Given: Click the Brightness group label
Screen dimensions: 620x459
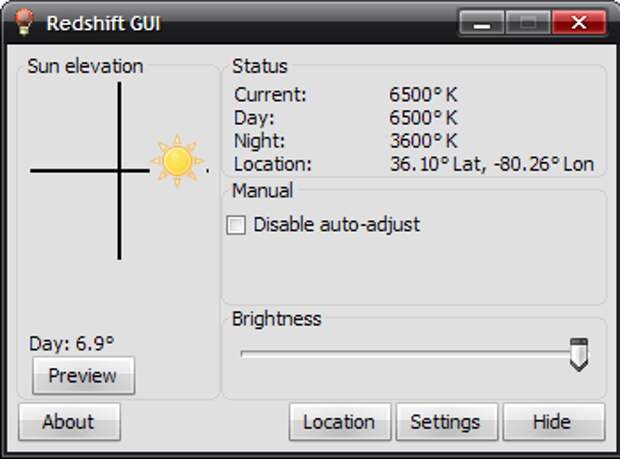Looking at the screenshot, I should (276, 319).
